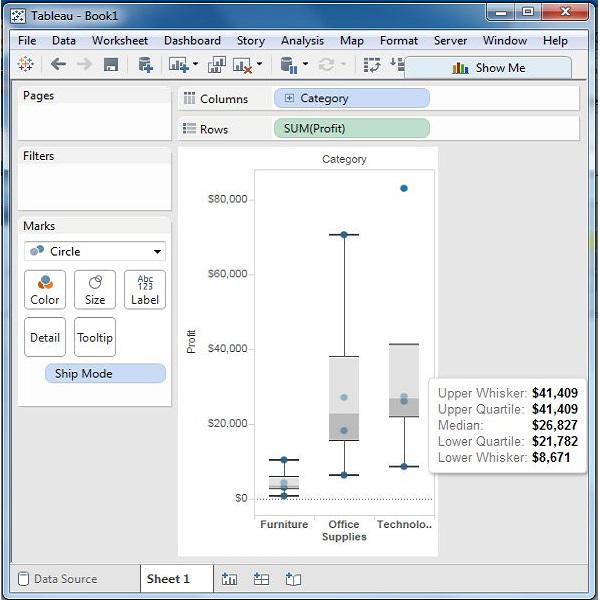
Task: Open the Worksheet menu
Action: 120,41
